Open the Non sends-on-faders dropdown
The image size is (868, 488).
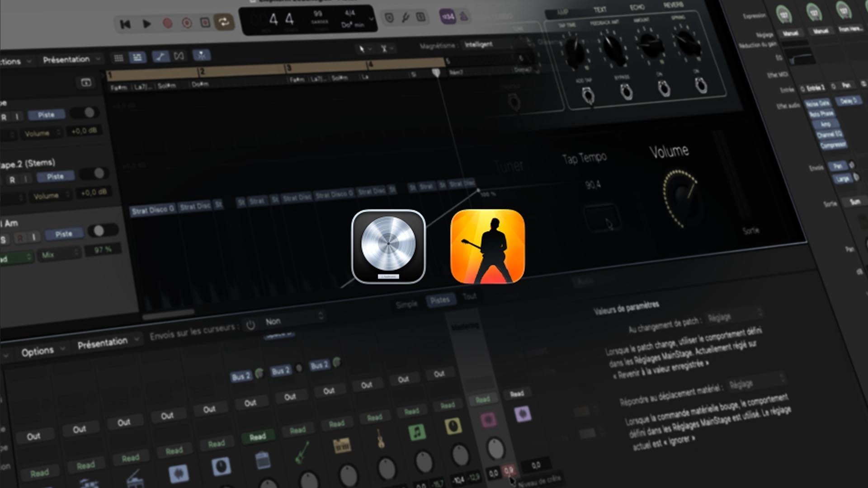(x=292, y=319)
